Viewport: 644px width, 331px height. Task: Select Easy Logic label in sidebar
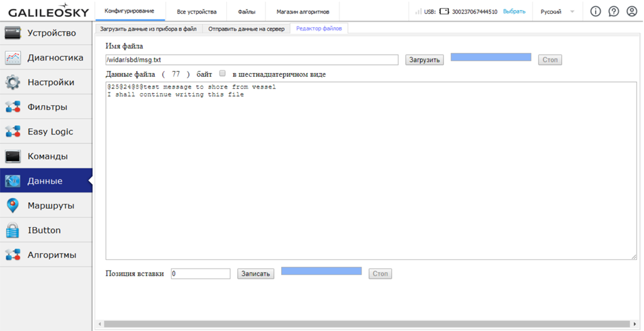tap(50, 132)
